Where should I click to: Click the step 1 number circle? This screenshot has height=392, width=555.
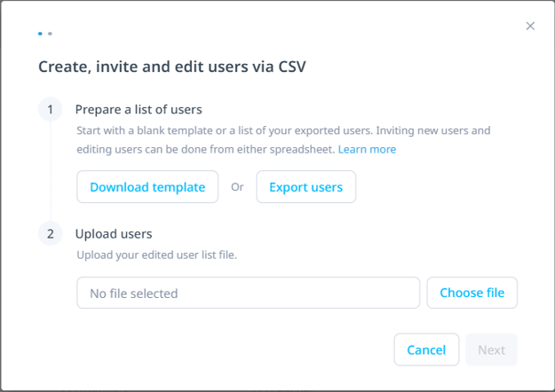tap(51, 109)
